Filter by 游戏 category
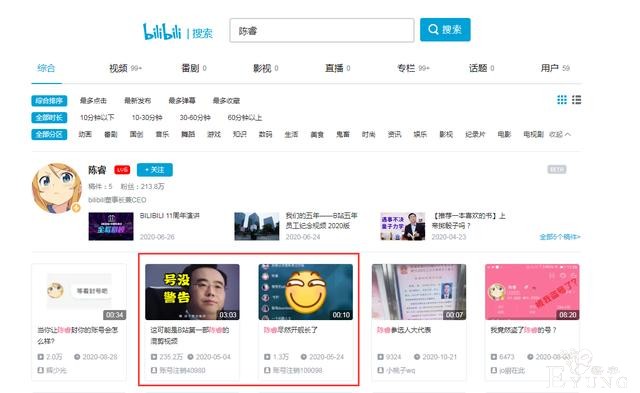This screenshot has height=393, width=640. (214, 134)
